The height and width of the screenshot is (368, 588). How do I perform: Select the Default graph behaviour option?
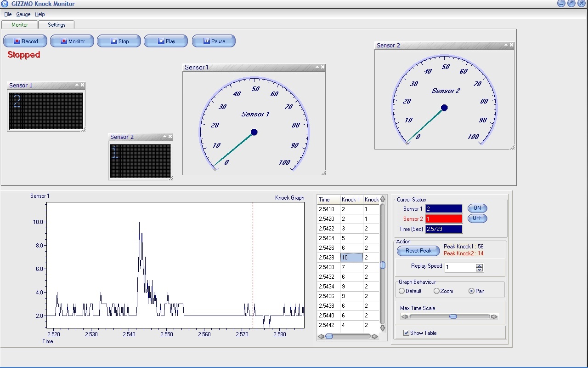pos(410,291)
